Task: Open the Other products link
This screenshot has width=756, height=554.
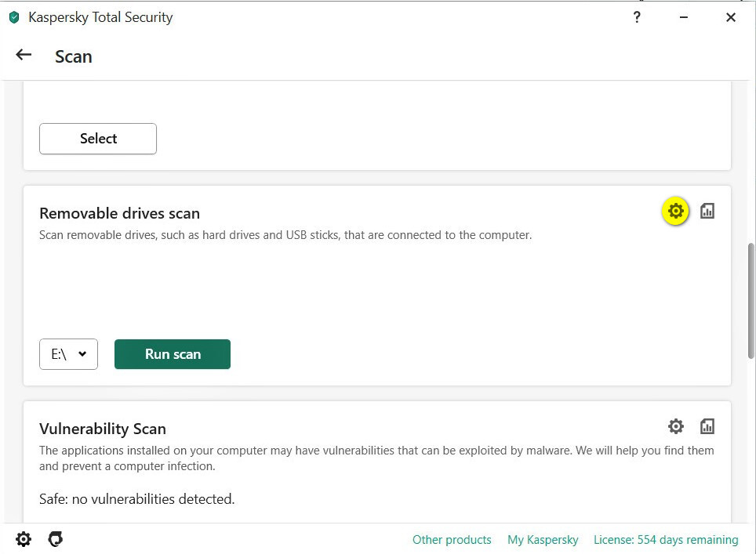Action: (x=452, y=540)
